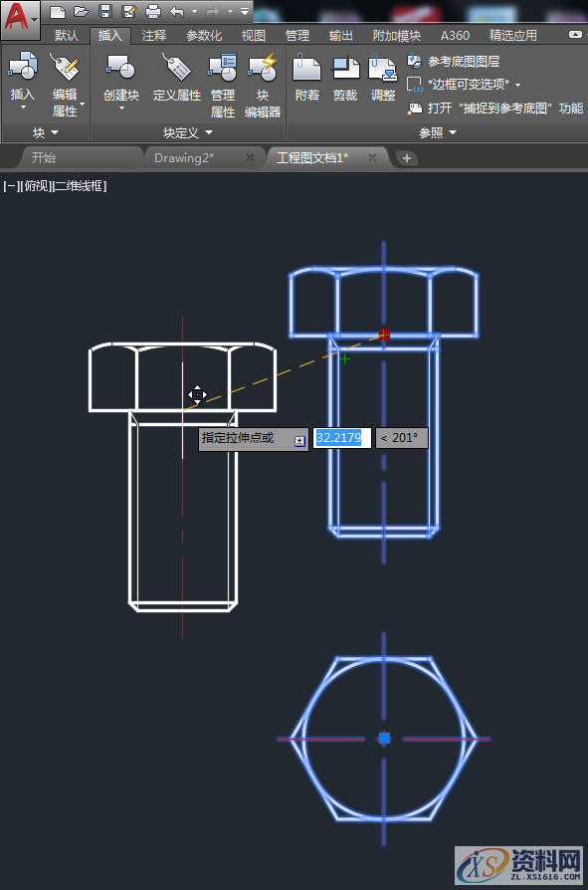Open 管理属性 block attribute manager icon
The width and height of the screenshot is (588, 890).
pyautogui.click(x=222, y=67)
